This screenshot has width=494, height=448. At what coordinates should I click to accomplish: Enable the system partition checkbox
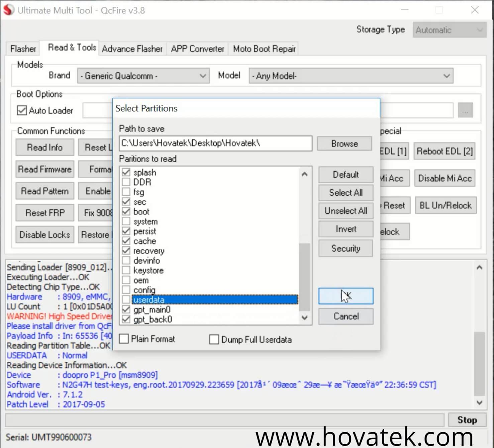click(x=126, y=221)
